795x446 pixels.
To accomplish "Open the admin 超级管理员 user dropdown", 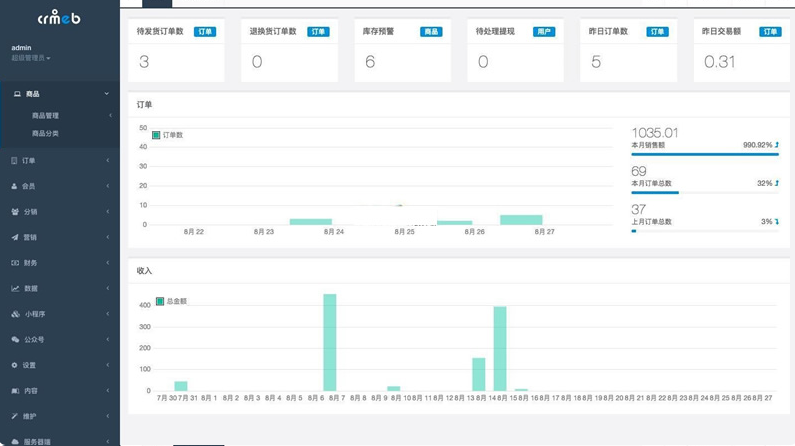I will pos(30,58).
